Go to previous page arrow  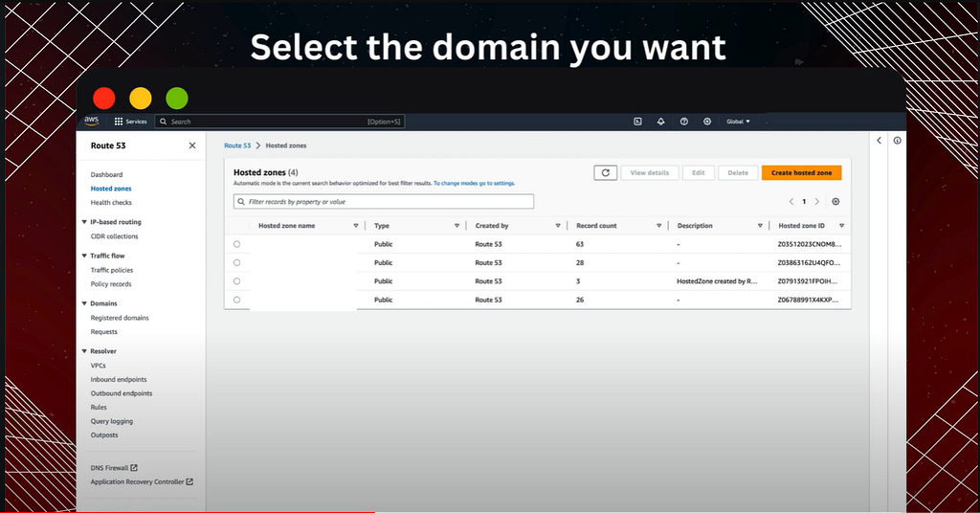pos(791,201)
